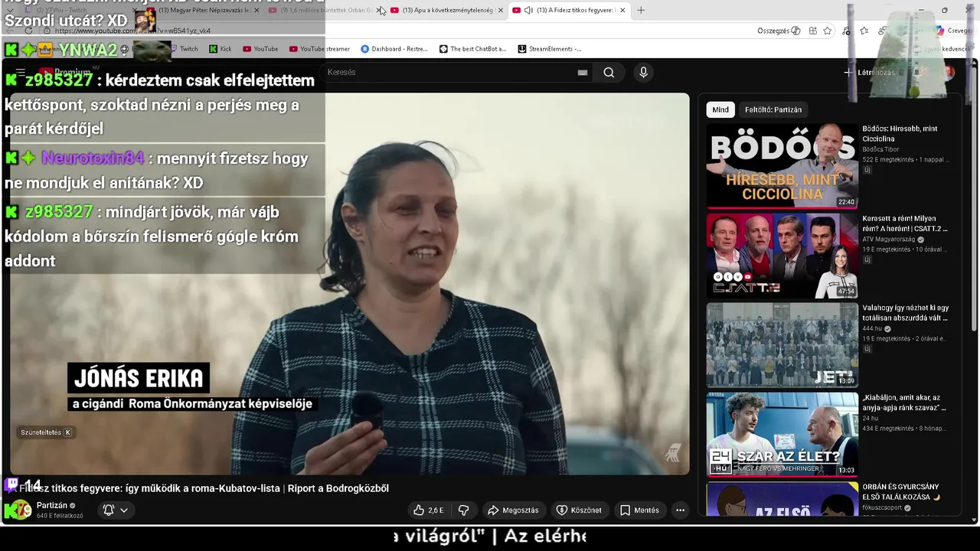980x551 pixels.
Task: Like the video (2,6 E thumbs up)
Action: click(x=428, y=510)
